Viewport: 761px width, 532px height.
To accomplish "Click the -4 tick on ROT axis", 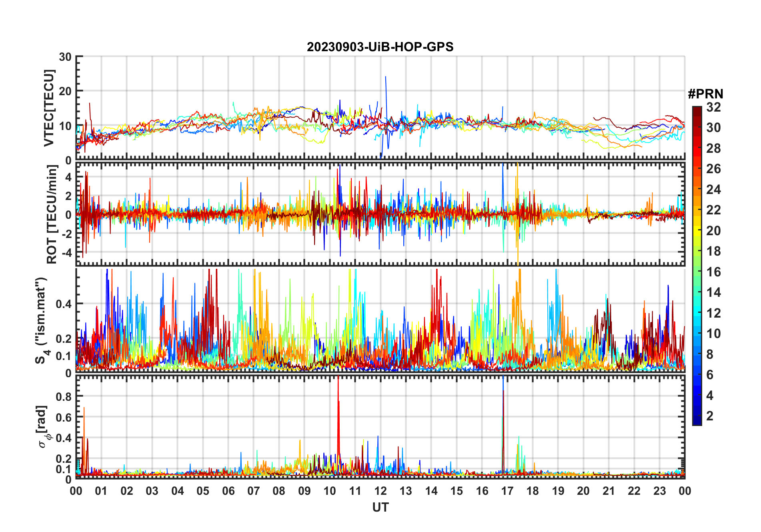I will pos(66,253).
